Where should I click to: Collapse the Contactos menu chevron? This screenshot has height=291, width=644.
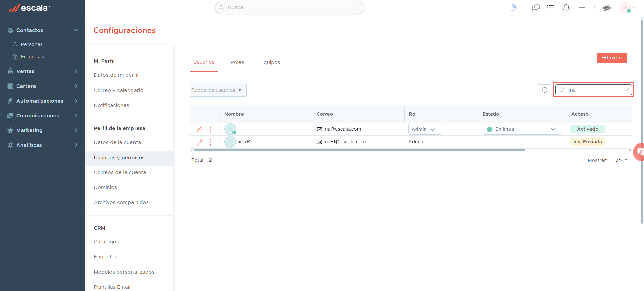(76, 30)
